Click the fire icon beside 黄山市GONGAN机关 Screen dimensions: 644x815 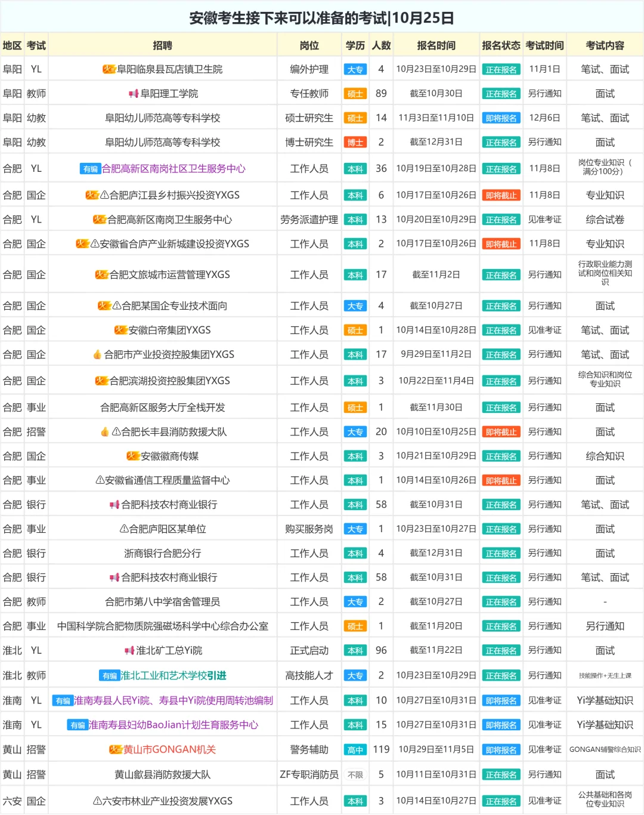[x=116, y=749]
